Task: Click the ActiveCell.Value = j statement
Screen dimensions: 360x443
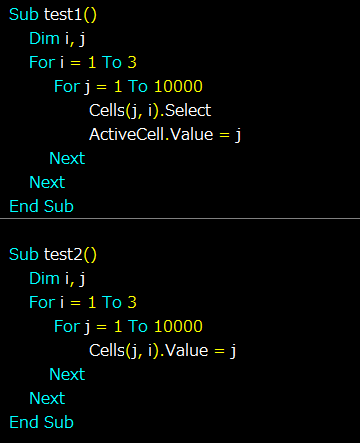Action: (165, 135)
